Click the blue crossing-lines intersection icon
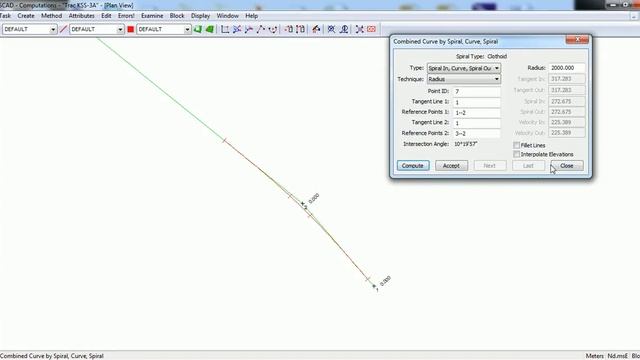This screenshot has width=640, height=360. (x=237, y=29)
